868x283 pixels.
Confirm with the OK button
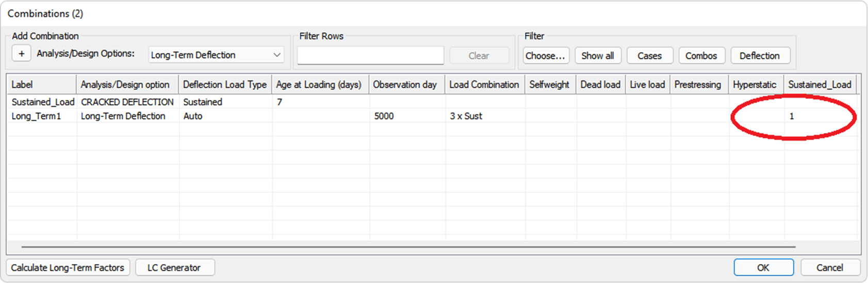763,268
